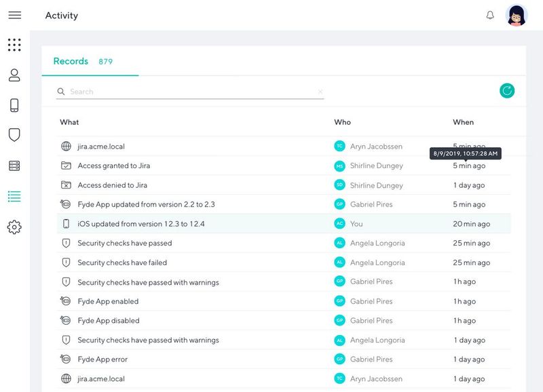Click the Who column header
The image size is (543, 392).
tap(343, 122)
